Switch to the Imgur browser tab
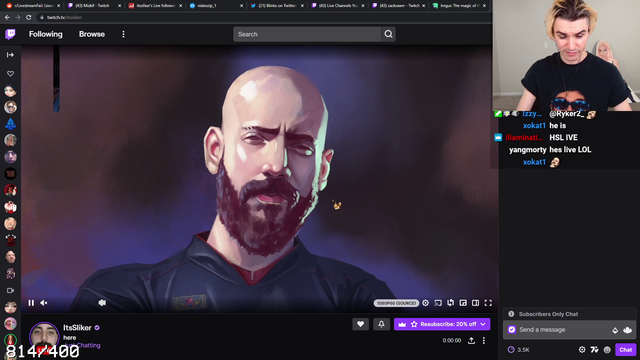 click(460, 6)
